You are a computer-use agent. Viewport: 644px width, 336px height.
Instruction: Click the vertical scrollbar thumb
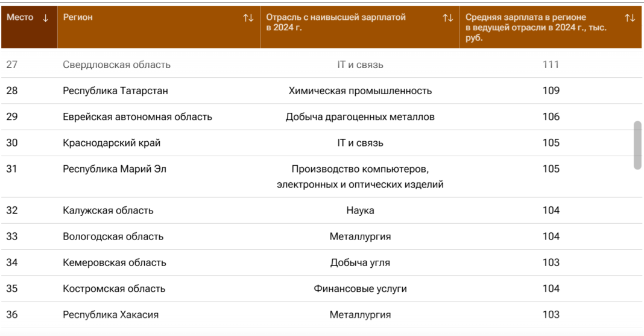[x=637, y=145]
